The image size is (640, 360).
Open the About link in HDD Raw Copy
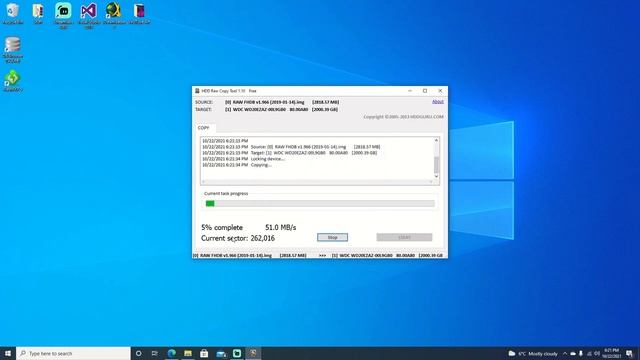pos(438,102)
